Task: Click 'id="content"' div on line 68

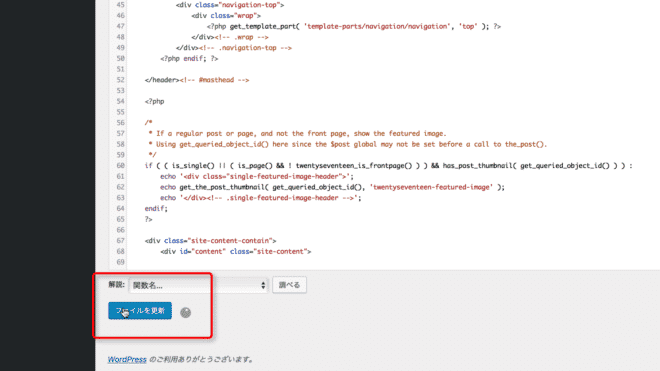Action: point(236,251)
